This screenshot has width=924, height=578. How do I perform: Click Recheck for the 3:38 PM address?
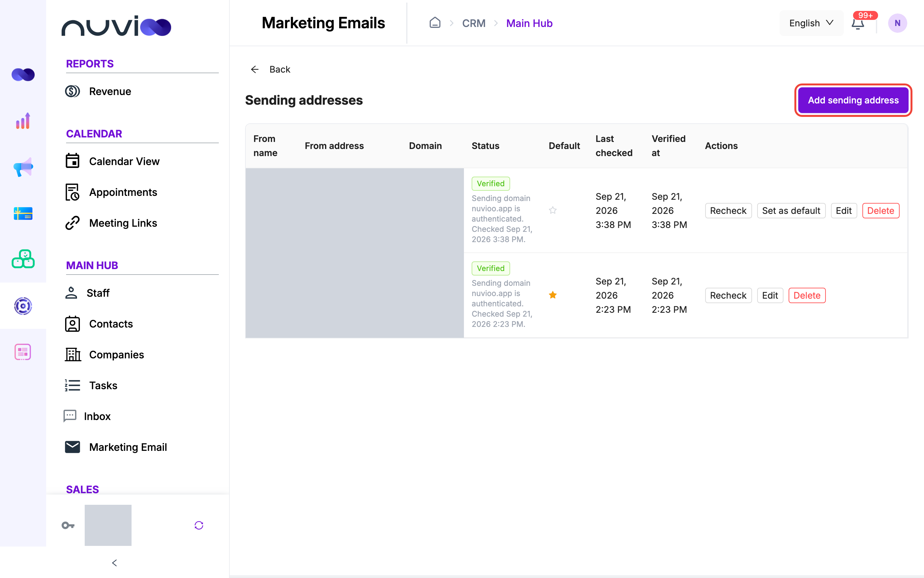[x=728, y=211]
